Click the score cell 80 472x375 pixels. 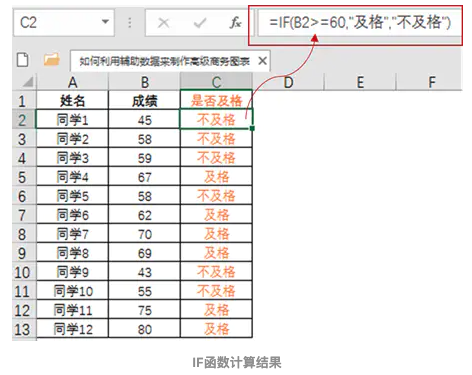click(x=144, y=329)
